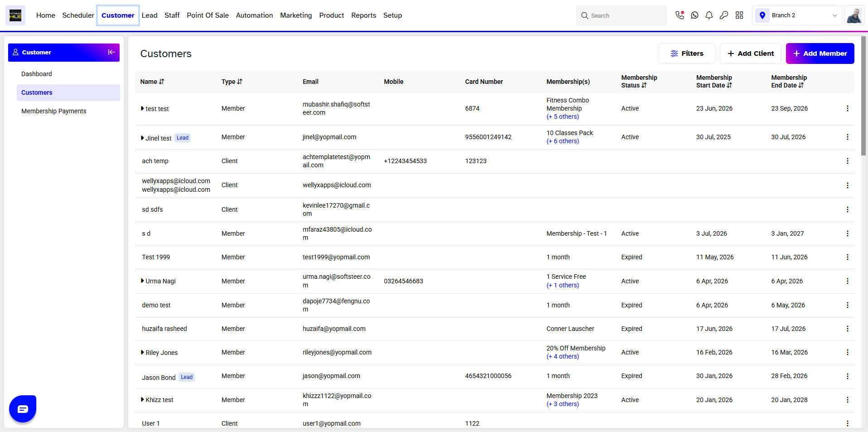Open the Scheduler menu
The image size is (868, 432).
78,15
